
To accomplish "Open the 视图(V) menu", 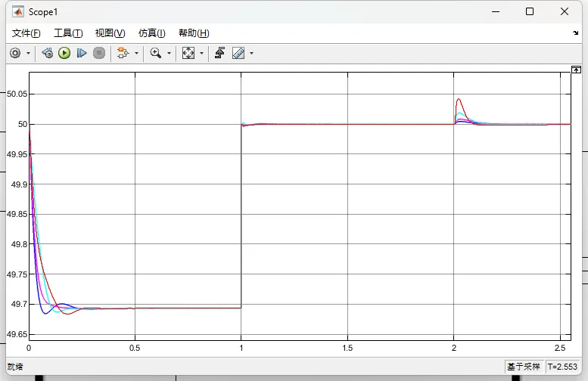I will (110, 33).
